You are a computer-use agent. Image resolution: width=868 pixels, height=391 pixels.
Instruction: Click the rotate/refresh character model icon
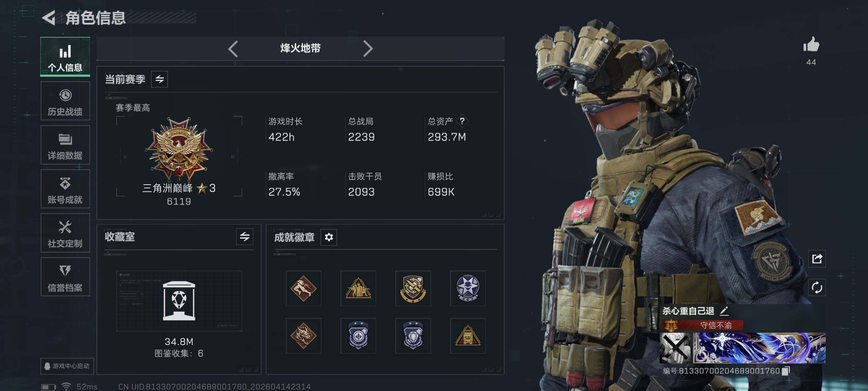[x=817, y=287]
